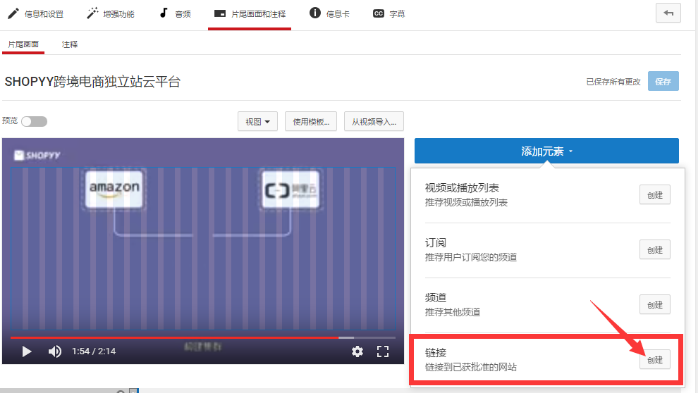Viewport: 698px width, 394px height.
Task: Click the pencil icon for info settings
Action: (x=13, y=13)
